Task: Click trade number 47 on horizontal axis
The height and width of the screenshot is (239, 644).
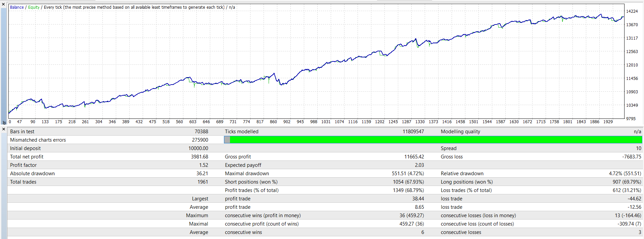Action: click(19, 122)
